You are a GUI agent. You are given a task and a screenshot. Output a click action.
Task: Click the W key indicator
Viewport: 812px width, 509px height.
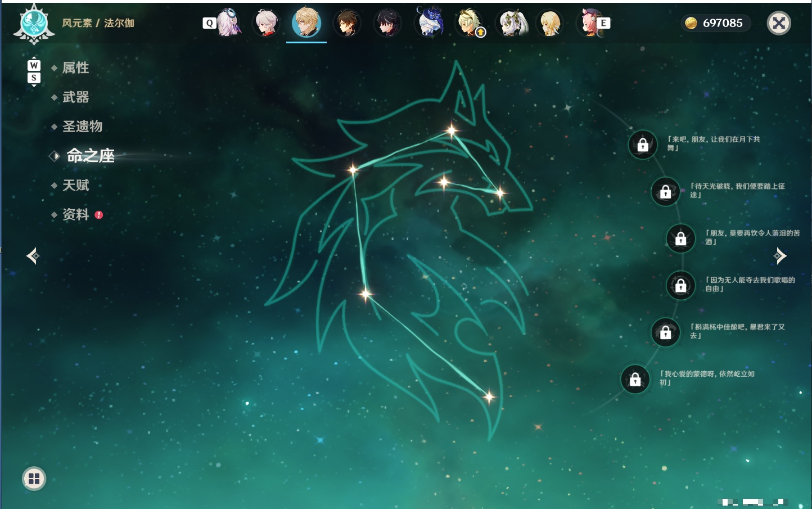click(x=34, y=65)
